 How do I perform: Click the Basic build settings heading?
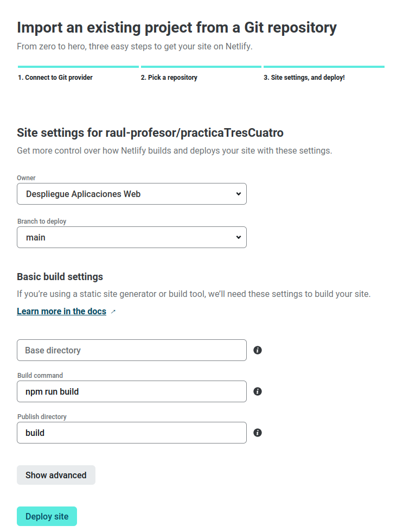[x=60, y=277]
